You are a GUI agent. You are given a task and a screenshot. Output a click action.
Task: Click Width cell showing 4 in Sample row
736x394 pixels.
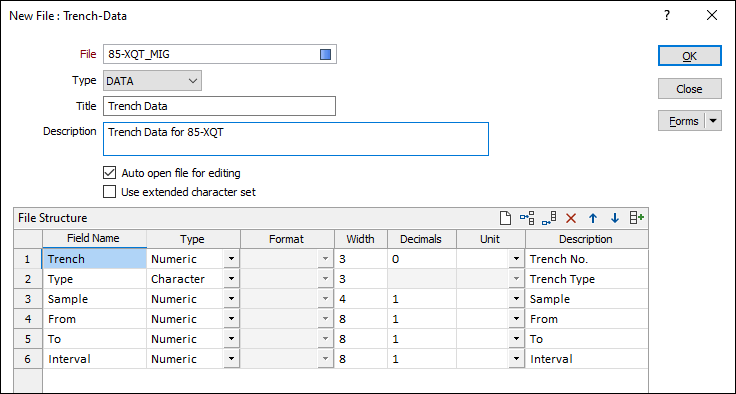360,299
